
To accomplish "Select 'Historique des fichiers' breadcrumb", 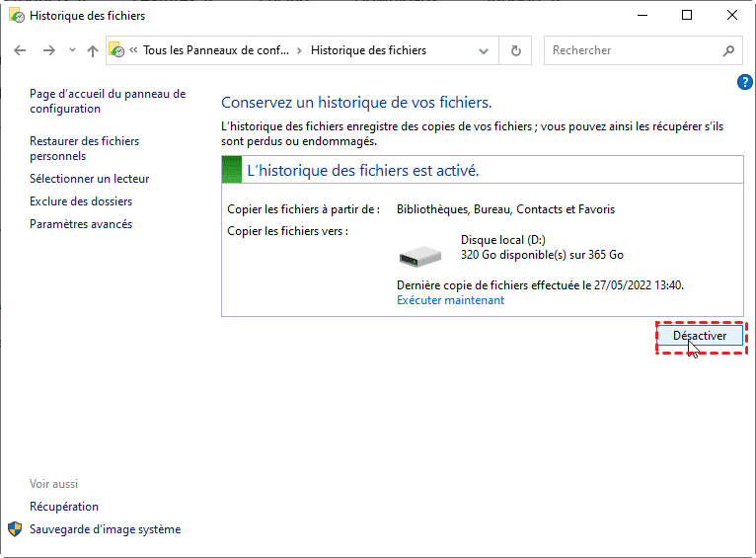I will [368, 50].
